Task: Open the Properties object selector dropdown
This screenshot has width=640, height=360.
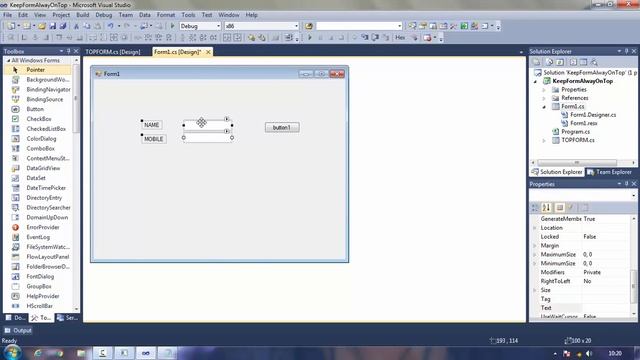Action: [633, 196]
